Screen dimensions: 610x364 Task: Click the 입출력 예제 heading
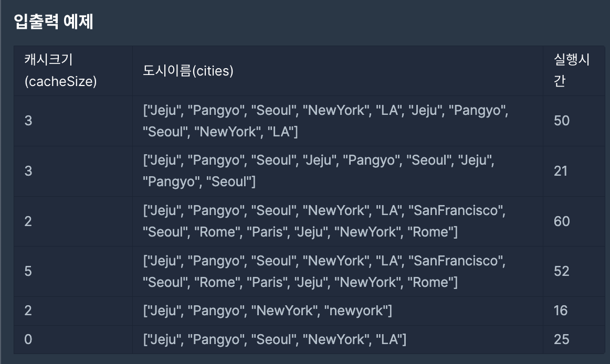(54, 22)
